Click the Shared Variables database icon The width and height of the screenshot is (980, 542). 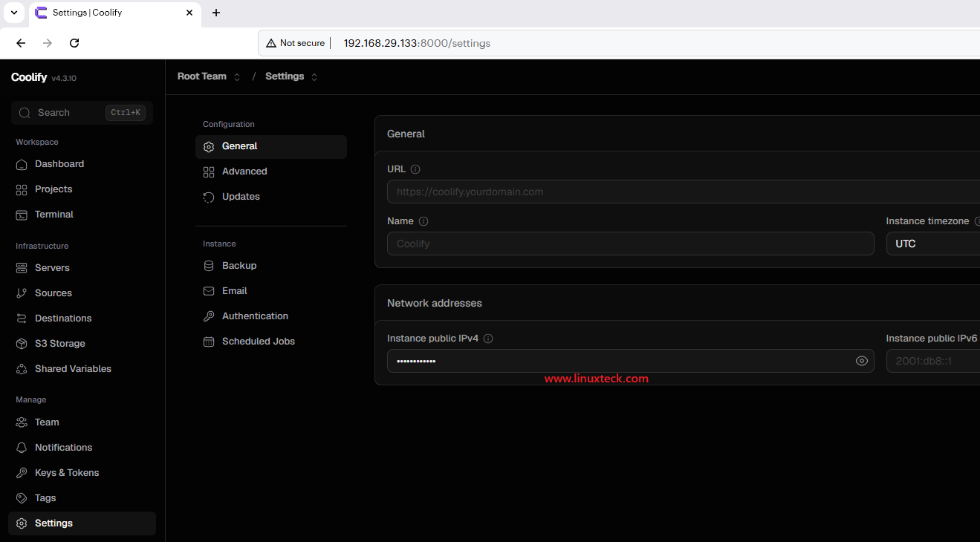click(x=22, y=369)
